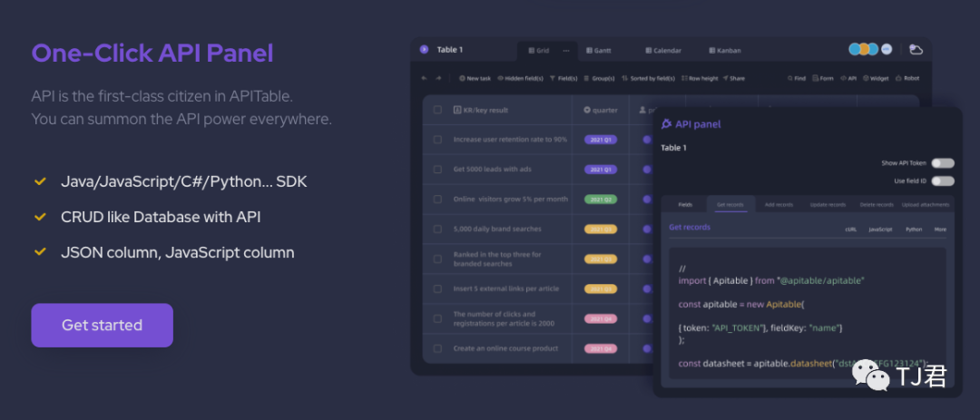The image size is (980, 420).
Task: Click New task in the toolbar
Action: coord(475,79)
